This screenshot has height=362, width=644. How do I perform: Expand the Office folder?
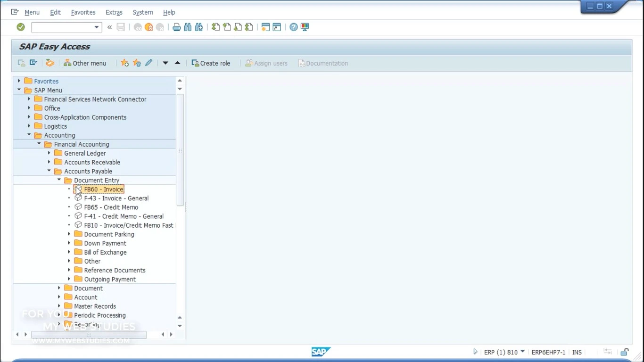[x=29, y=108]
